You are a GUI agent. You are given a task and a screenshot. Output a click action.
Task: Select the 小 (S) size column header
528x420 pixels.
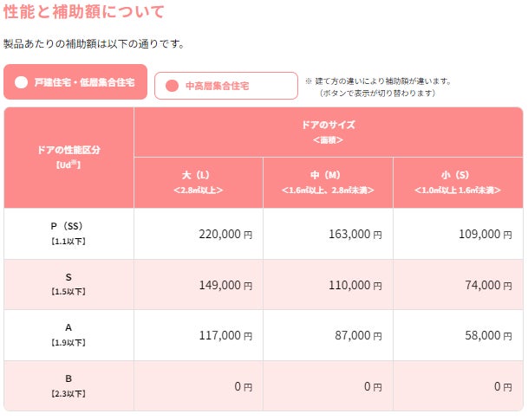(458, 182)
